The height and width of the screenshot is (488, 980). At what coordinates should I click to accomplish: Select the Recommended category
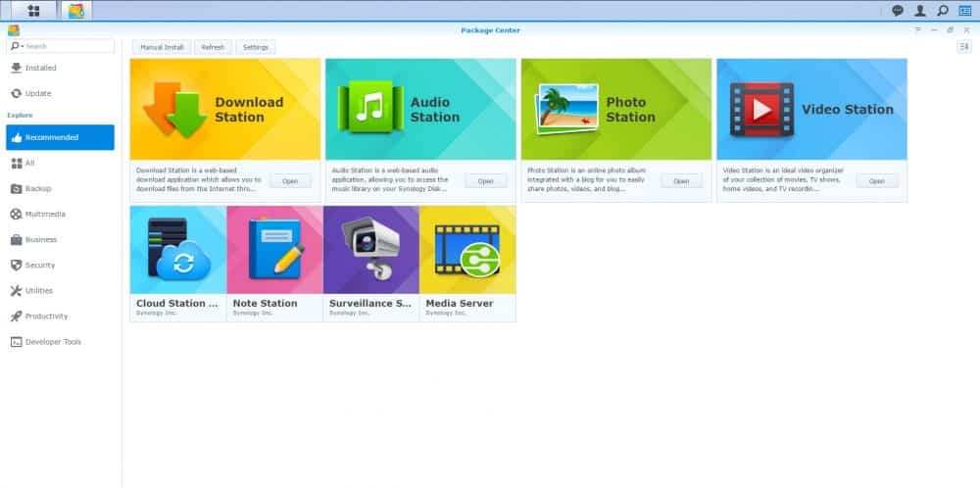coord(60,137)
